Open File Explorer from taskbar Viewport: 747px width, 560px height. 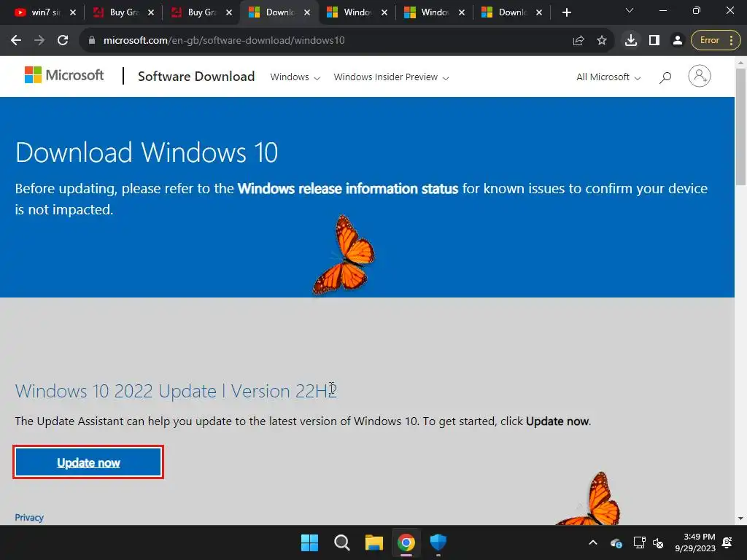point(374,542)
